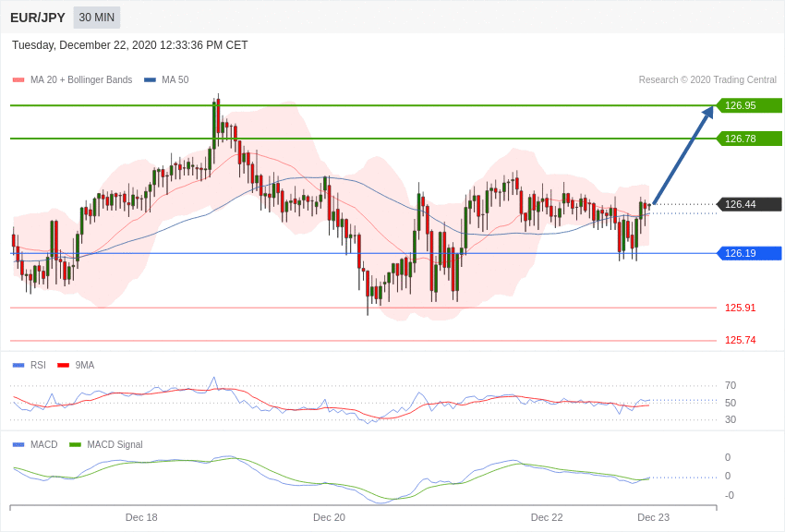Click the 126.95 resistance price tag
Screen dimensions: 785x532
748,105
